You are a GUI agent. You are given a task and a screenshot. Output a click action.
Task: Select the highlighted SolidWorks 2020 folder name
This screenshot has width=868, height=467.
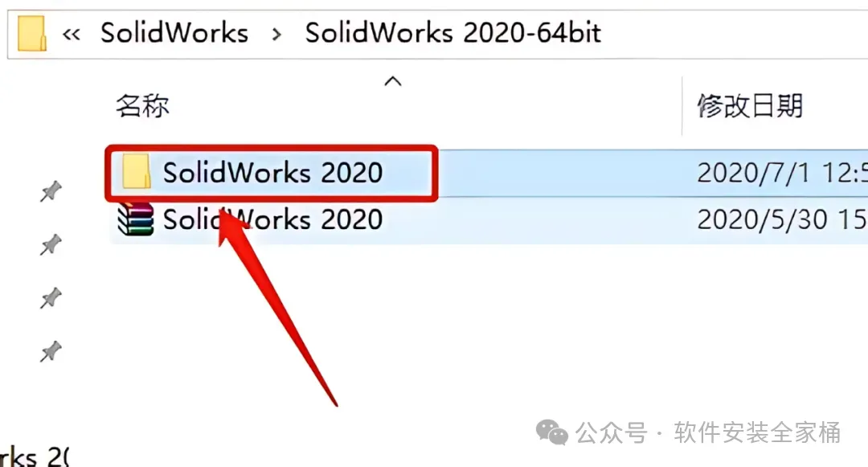pyautogui.click(x=272, y=173)
